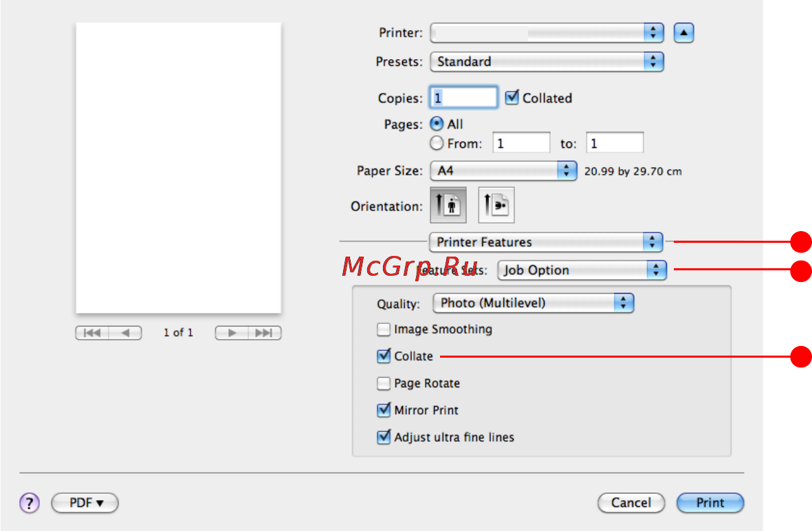The image size is (812, 531).
Task: Click the to page number field
Action: click(x=615, y=142)
